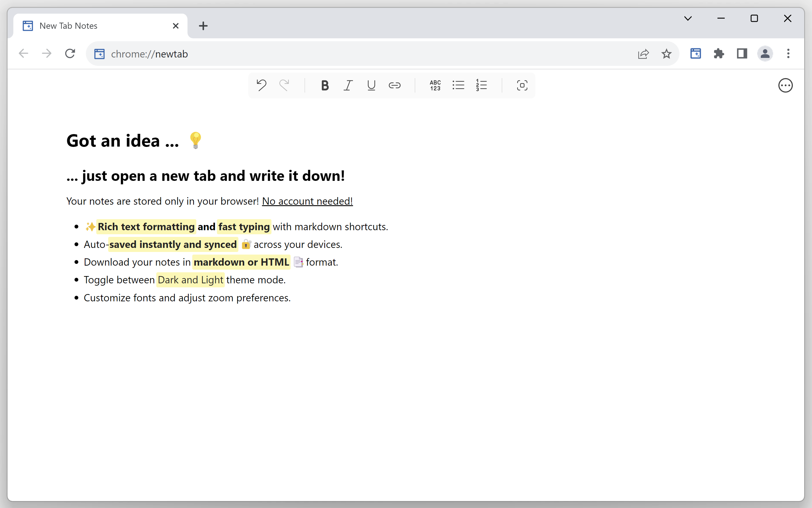812x508 pixels.
Task: Click the 'Got an idea ...' heading
Action: point(122,140)
